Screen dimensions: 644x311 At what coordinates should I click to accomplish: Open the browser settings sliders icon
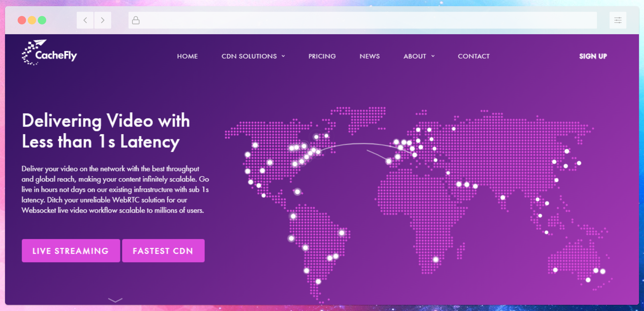coord(618,20)
